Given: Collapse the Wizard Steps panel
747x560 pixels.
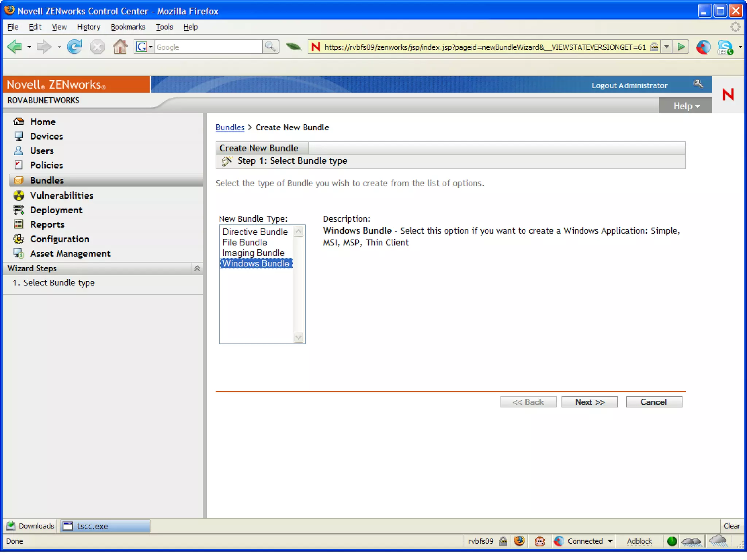Looking at the screenshot, I should click(197, 268).
